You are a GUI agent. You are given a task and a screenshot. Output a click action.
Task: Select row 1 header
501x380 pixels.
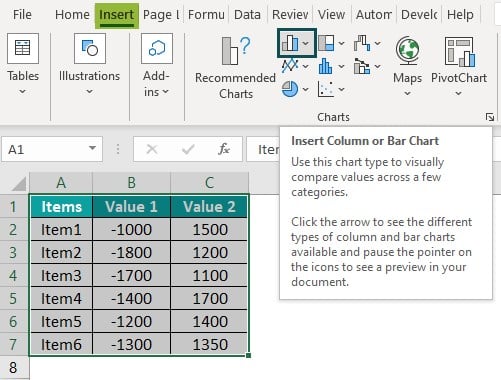point(13,207)
